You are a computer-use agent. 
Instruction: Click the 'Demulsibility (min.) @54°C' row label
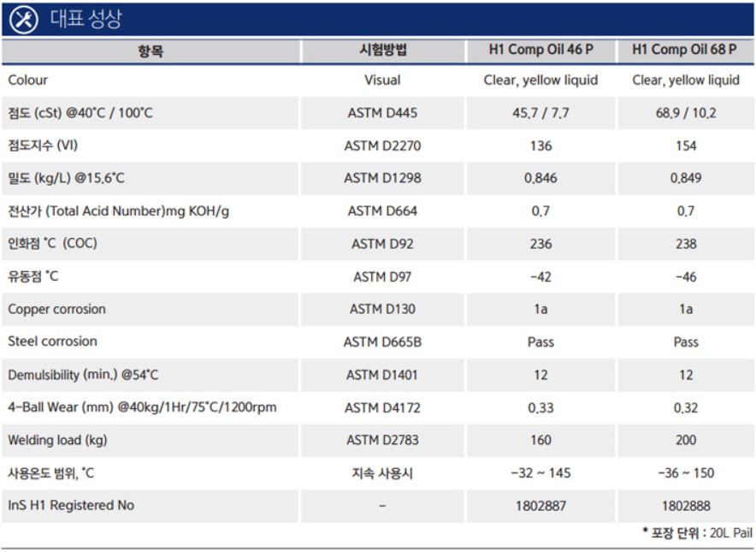coord(83,375)
